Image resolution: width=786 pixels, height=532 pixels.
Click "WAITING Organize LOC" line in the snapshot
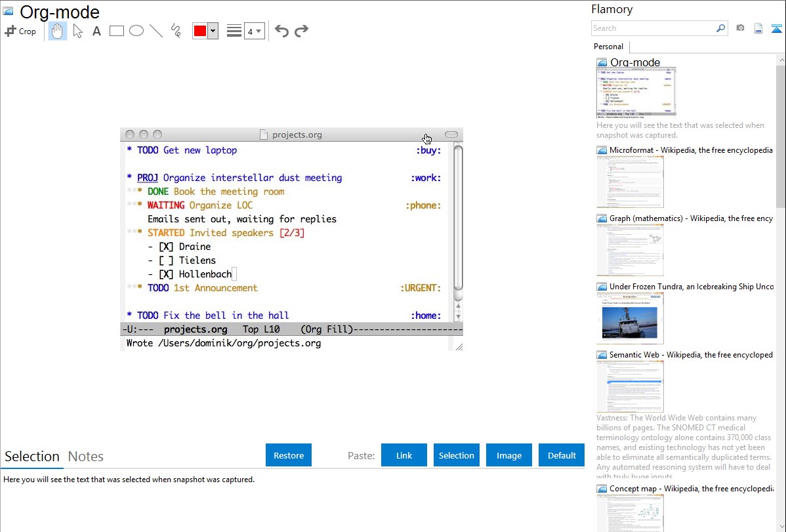(200, 205)
